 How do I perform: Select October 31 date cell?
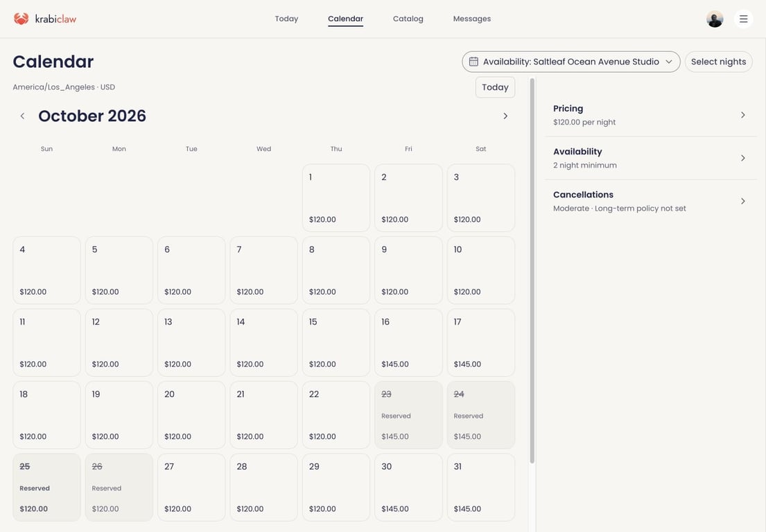(x=480, y=487)
